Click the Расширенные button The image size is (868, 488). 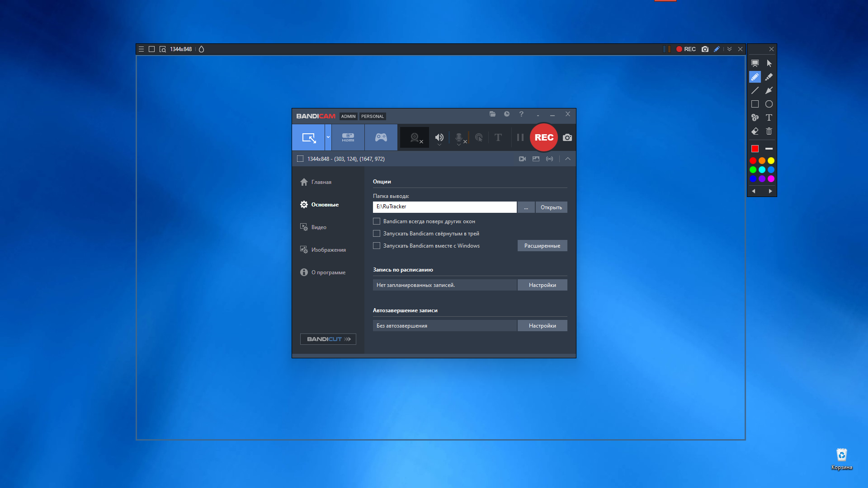(542, 246)
